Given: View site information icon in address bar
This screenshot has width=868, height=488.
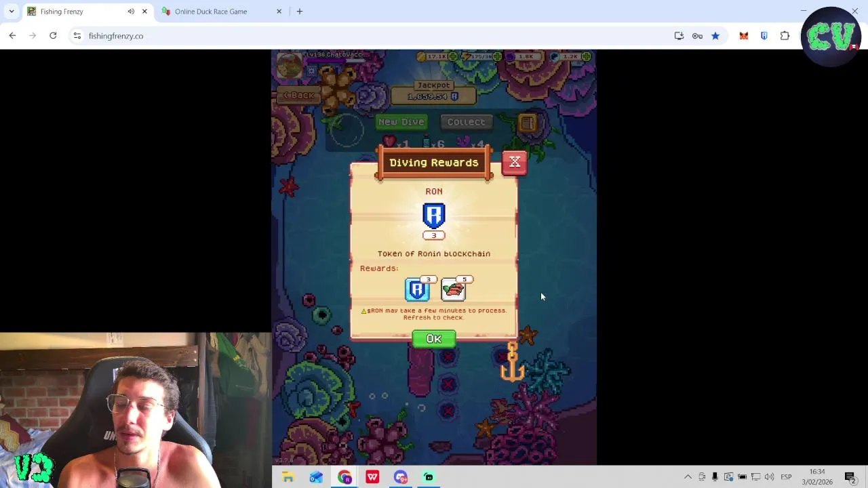Looking at the screenshot, I should 77,36.
